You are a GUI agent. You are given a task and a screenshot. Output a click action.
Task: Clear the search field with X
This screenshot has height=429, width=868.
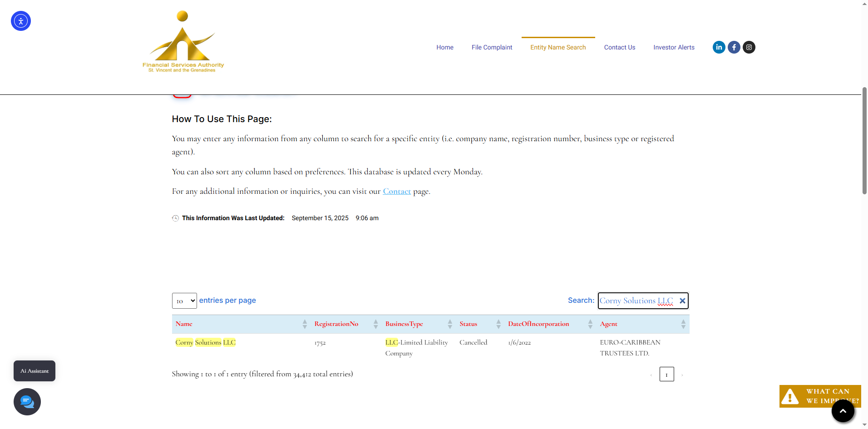click(x=682, y=301)
